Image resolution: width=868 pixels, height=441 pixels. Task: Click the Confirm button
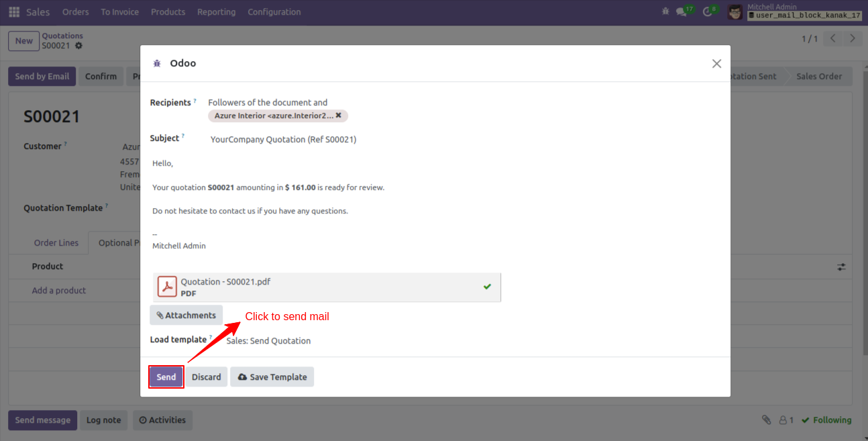click(x=101, y=77)
